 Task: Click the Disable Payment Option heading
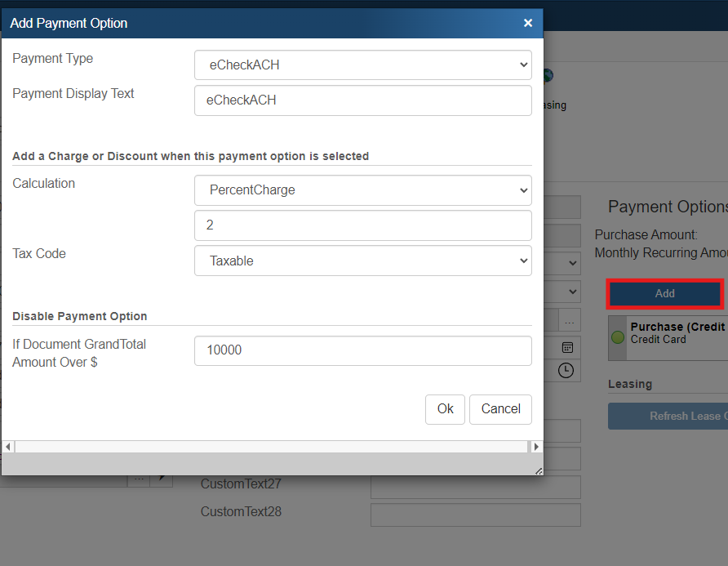[79, 316]
